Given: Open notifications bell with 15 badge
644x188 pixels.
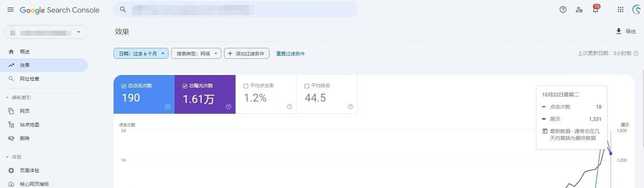Looking at the screenshot, I should tap(596, 9).
